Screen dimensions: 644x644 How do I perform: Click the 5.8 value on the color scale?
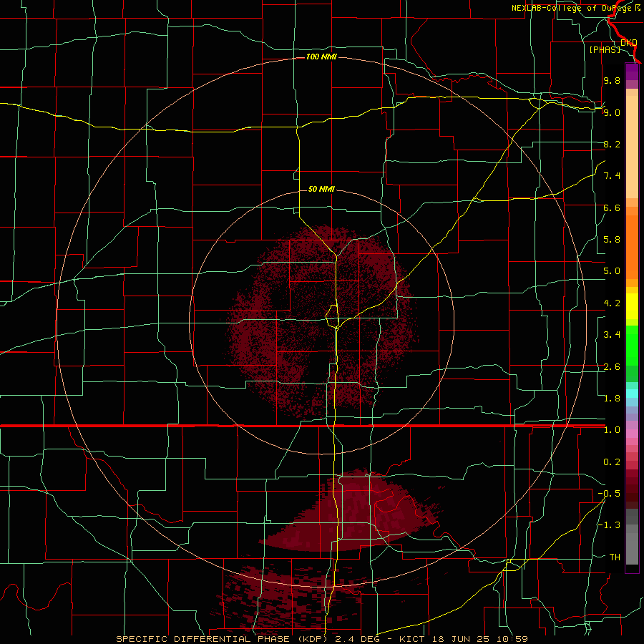(x=612, y=240)
